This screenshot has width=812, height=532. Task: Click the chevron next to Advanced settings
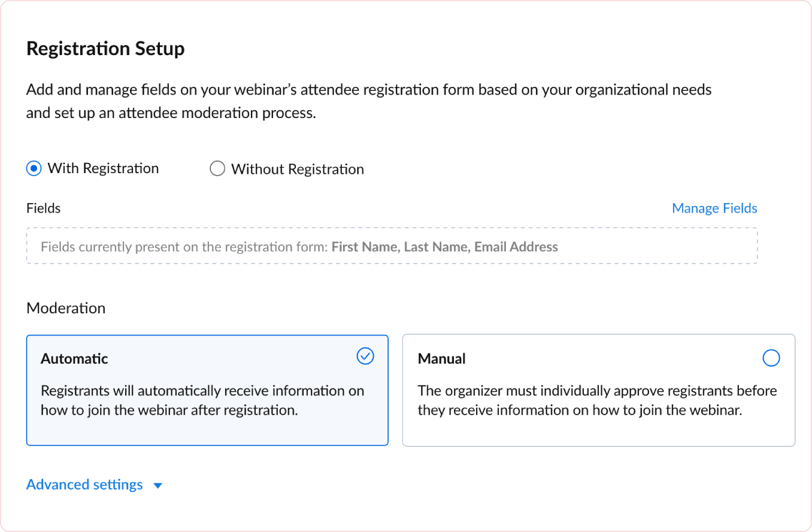pos(157,485)
